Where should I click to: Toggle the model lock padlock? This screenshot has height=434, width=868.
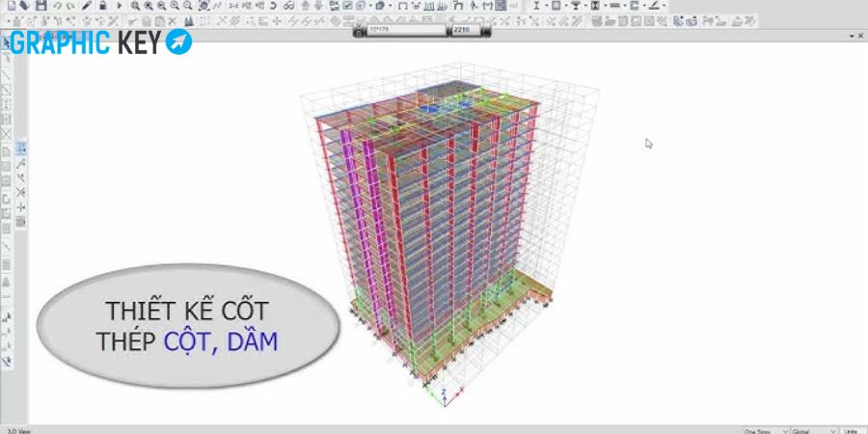(103, 6)
